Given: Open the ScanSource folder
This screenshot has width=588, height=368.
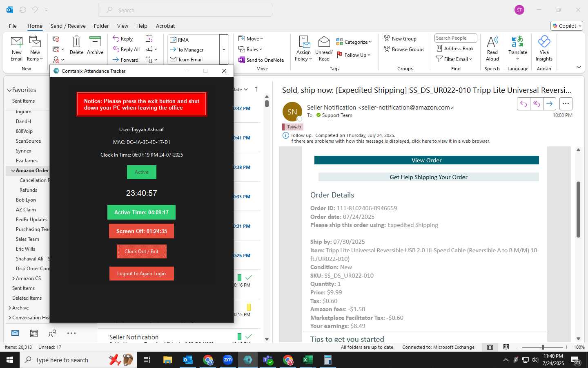Looking at the screenshot, I should pos(28,141).
